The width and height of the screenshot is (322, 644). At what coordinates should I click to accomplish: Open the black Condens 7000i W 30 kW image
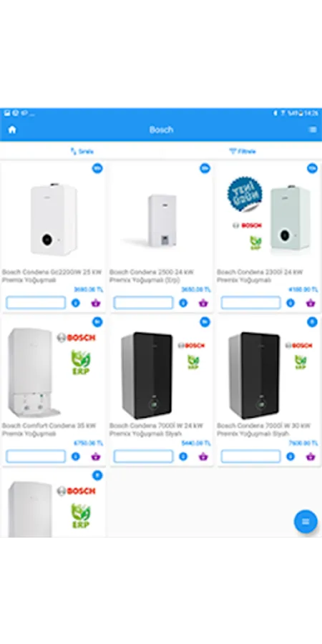(254, 376)
